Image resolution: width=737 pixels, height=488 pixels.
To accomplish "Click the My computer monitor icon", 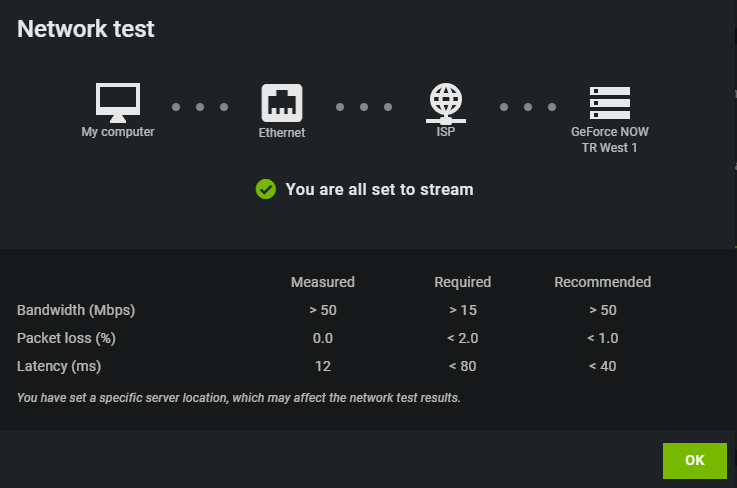I will click(x=118, y=103).
